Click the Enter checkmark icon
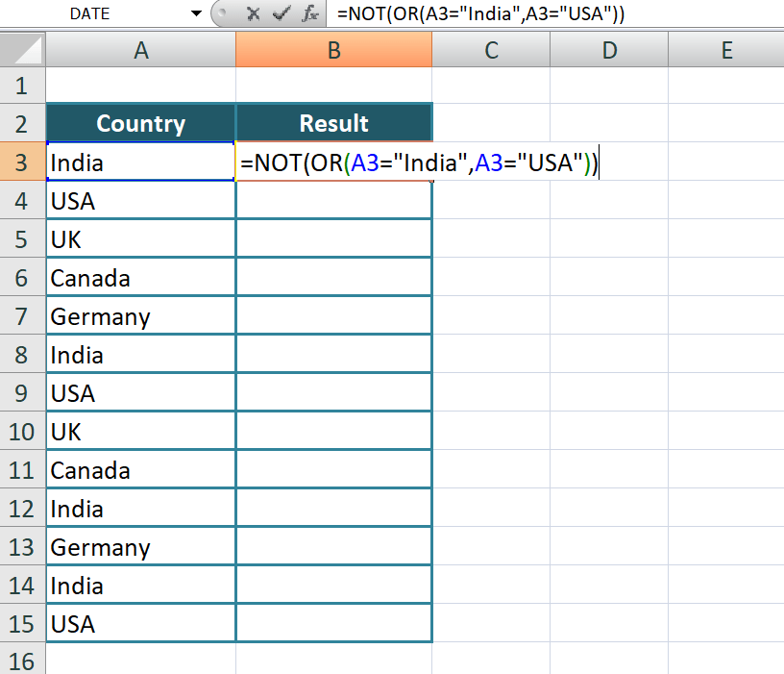784x674 pixels. pos(280,13)
